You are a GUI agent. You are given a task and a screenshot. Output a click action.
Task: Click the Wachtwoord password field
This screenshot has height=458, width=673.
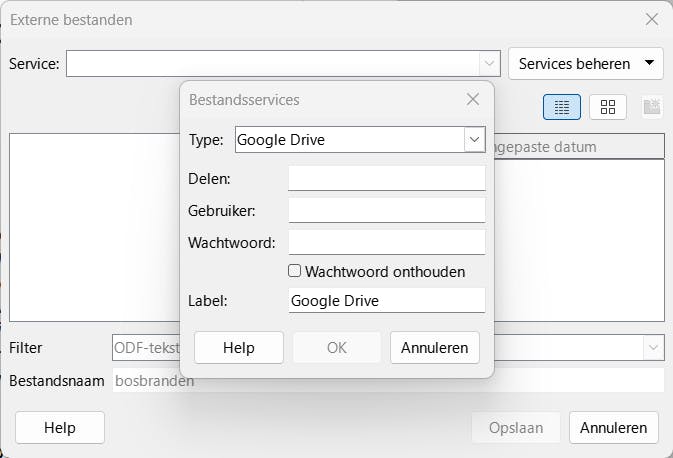(x=386, y=242)
